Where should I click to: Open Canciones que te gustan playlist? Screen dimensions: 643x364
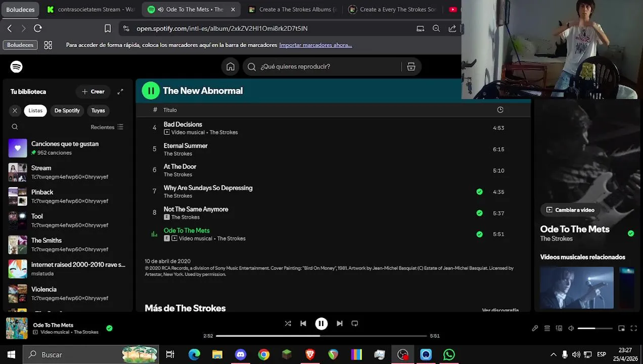coord(68,148)
